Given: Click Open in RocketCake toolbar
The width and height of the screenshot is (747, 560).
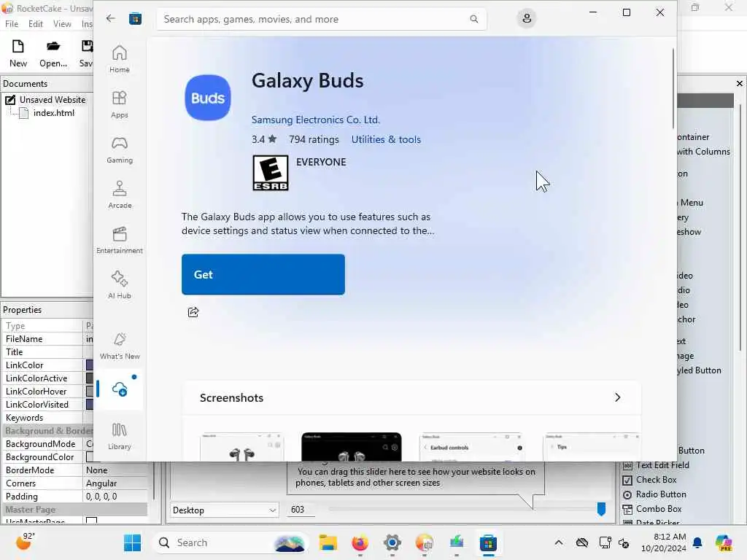Looking at the screenshot, I should click(53, 53).
